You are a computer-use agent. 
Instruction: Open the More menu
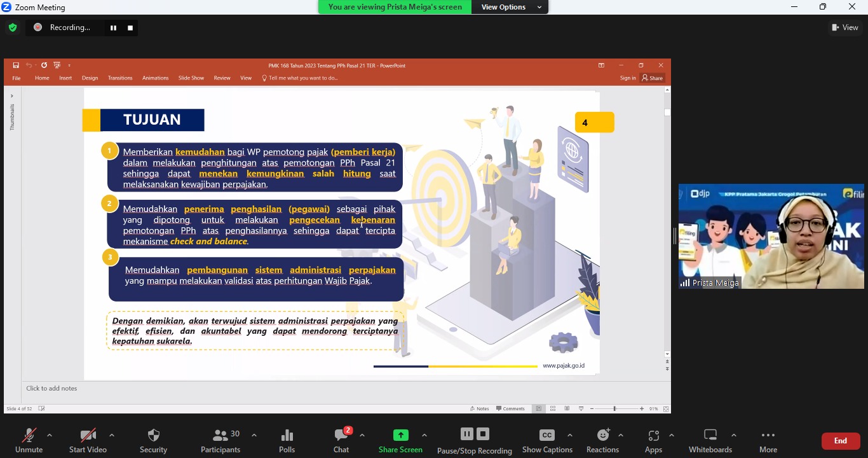point(768,440)
